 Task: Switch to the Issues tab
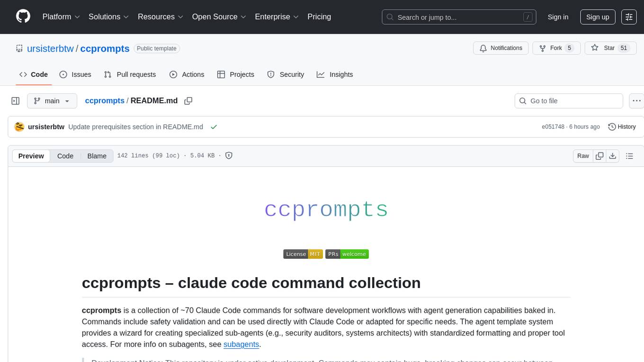click(x=75, y=74)
